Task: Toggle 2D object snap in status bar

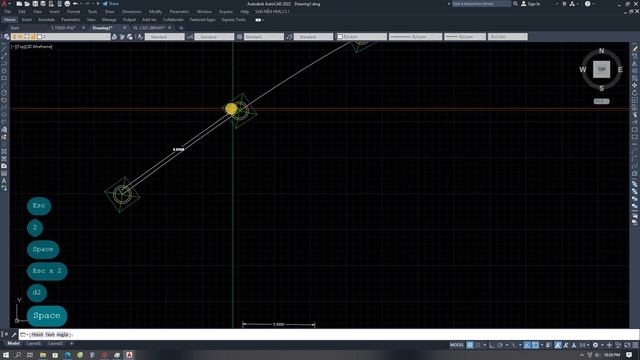Action: point(536,345)
